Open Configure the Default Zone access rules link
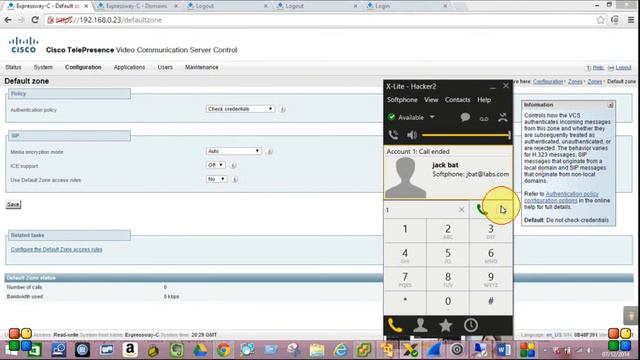640x360 pixels. [57, 249]
